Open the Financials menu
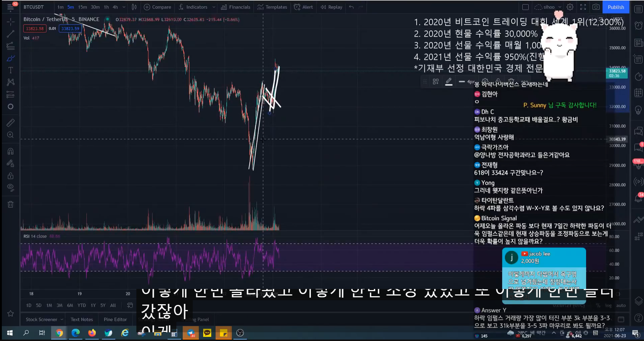Viewport: 644px width, 341px height. pos(236,7)
